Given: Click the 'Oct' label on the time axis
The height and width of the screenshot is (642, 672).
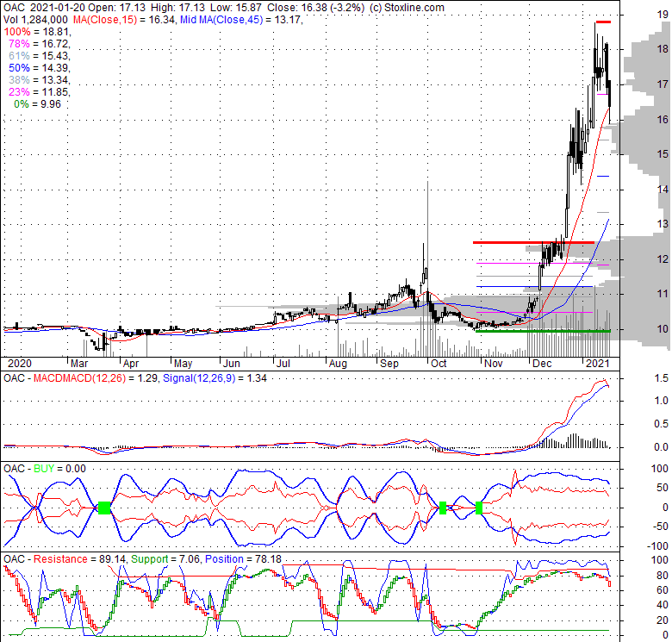Looking at the screenshot, I should click(x=439, y=364).
